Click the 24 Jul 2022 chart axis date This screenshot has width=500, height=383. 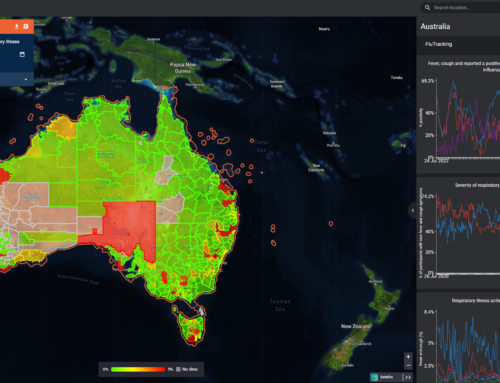tap(436, 161)
